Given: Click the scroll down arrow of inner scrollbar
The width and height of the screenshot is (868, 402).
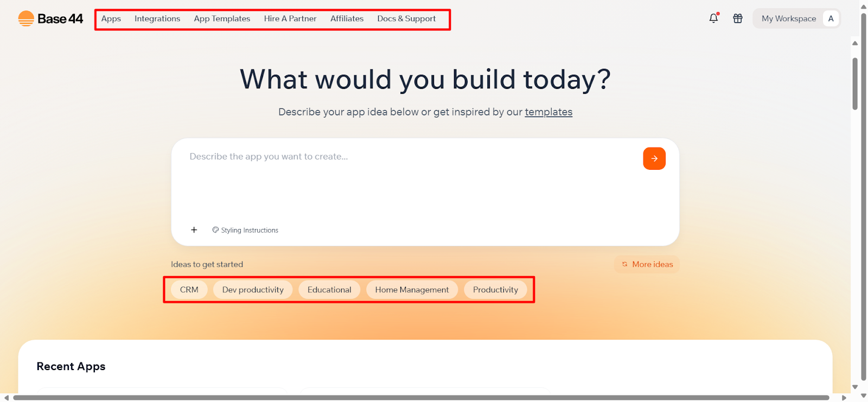Looking at the screenshot, I should pyautogui.click(x=855, y=387).
